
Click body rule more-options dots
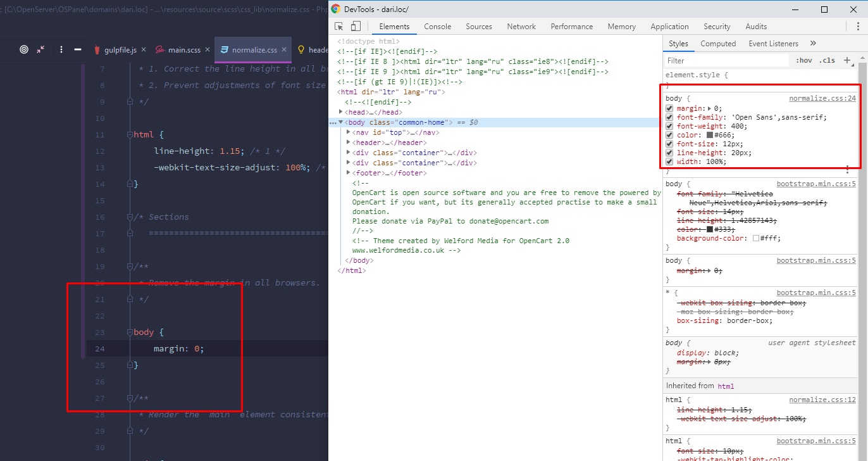click(x=847, y=170)
